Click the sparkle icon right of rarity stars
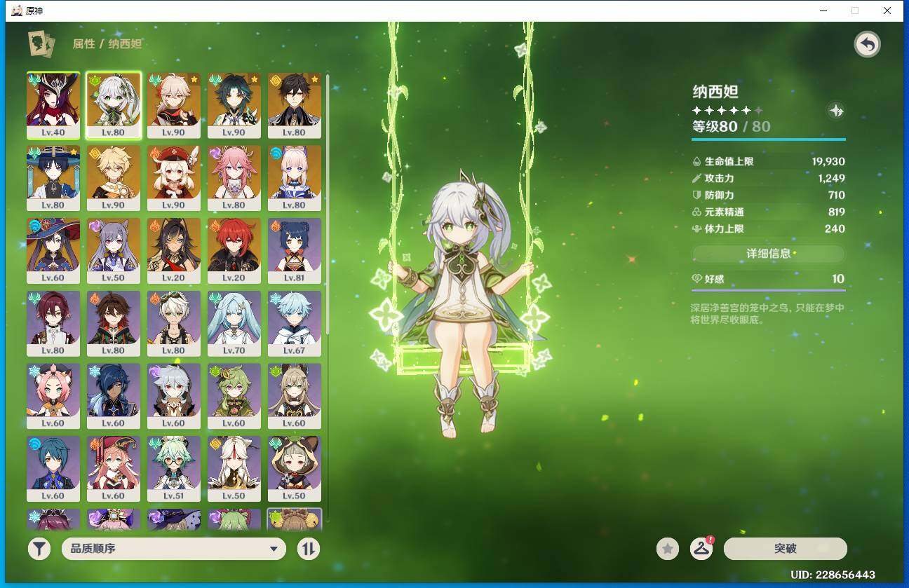This screenshot has height=588, width=909. 835,111
